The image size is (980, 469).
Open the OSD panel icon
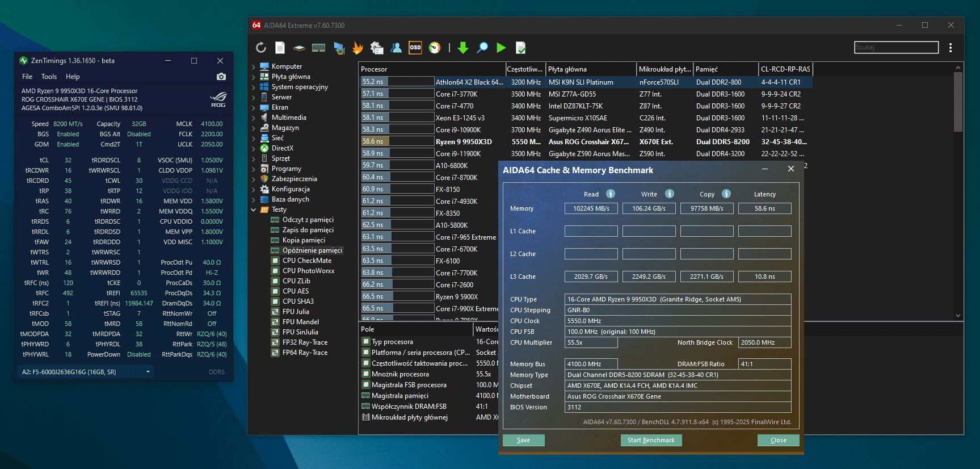pos(415,48)
